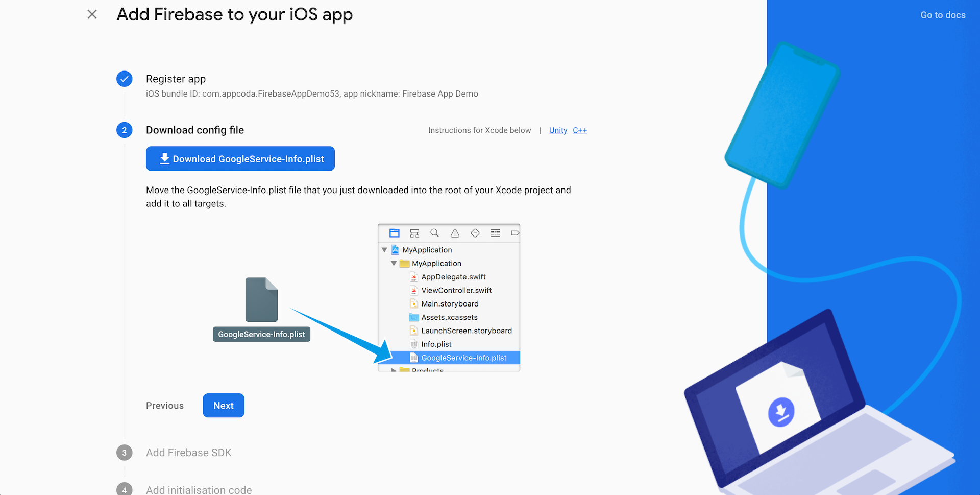Select the highlighted GoogleService-Info.plist tree row

click(x=463, y=358)
